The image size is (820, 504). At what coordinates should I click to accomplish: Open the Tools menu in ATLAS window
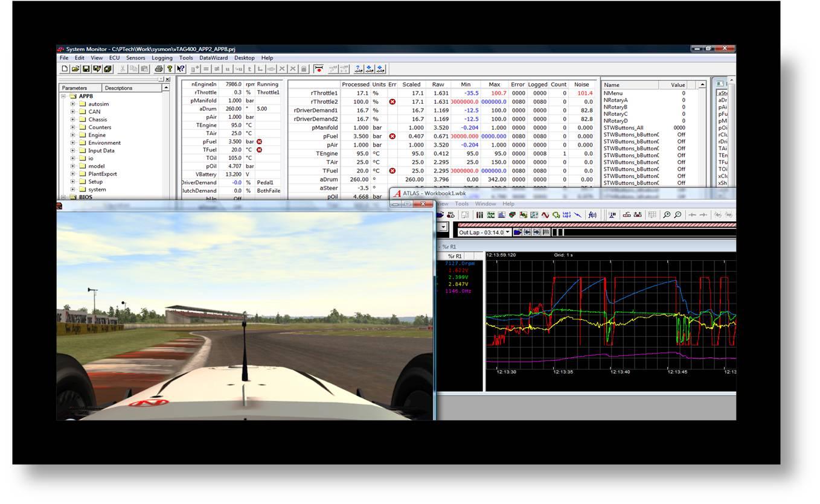point(462,204)
